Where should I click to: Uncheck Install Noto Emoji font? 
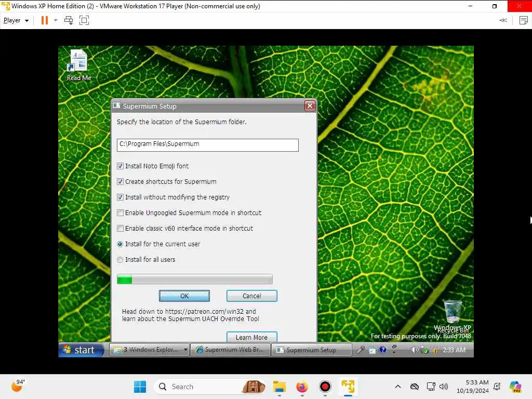pyautogui.click(x=120, y=166)
